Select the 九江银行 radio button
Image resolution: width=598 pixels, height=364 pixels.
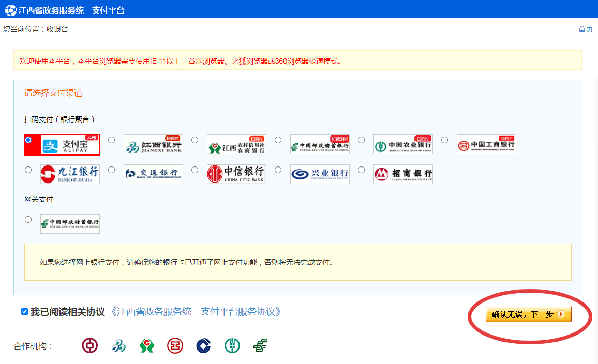coord(28,170)
